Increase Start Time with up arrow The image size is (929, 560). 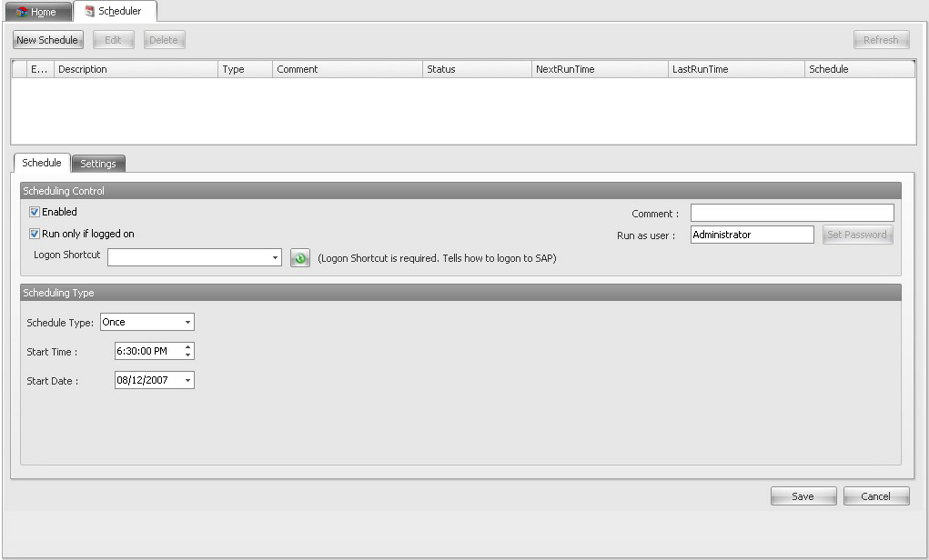187,347
